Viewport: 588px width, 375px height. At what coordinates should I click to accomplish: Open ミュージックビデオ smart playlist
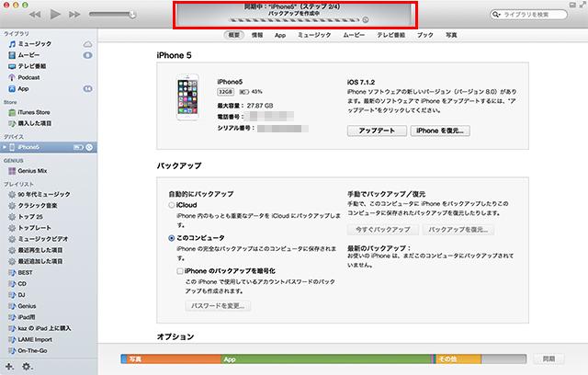point(39,239)
